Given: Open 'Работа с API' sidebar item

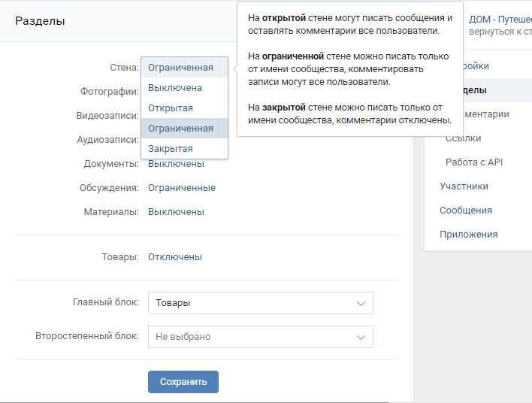Looking at the screenshot, I should point(473,162).
